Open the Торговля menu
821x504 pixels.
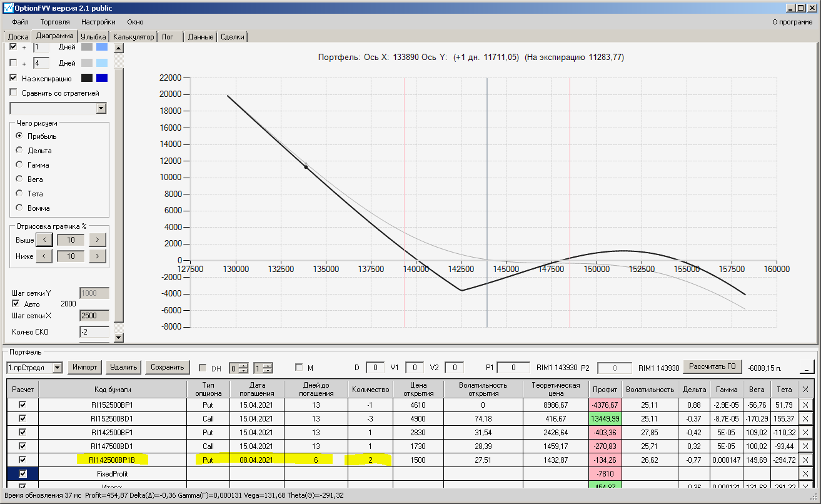[55, 22]
